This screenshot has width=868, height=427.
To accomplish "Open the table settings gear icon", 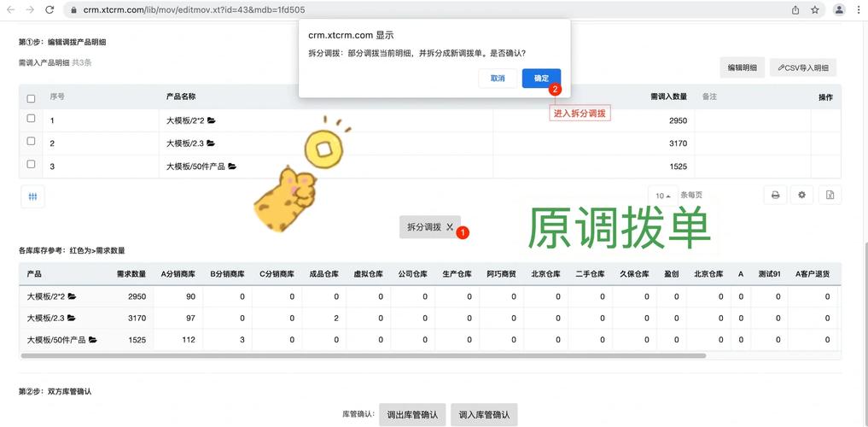I will tap(801, 195).
